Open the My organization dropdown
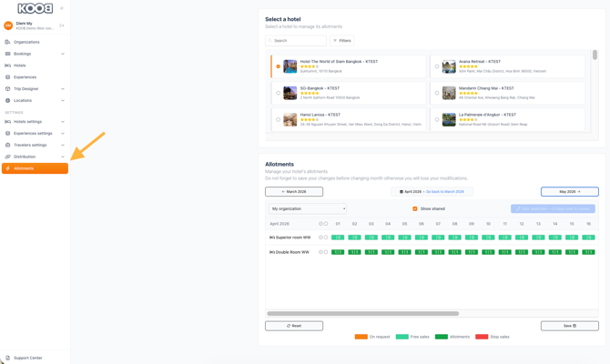Screen dimensions: 610x364 point(308,208)
